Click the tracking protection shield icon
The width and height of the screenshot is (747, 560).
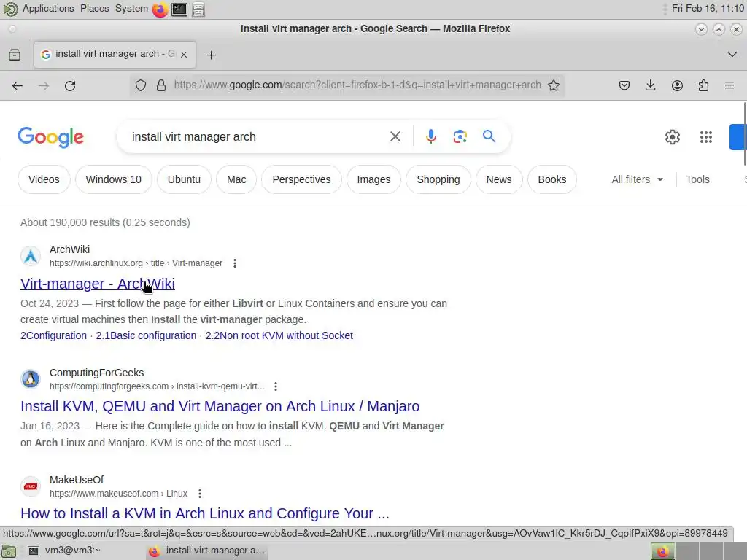[x=141, y=85]
